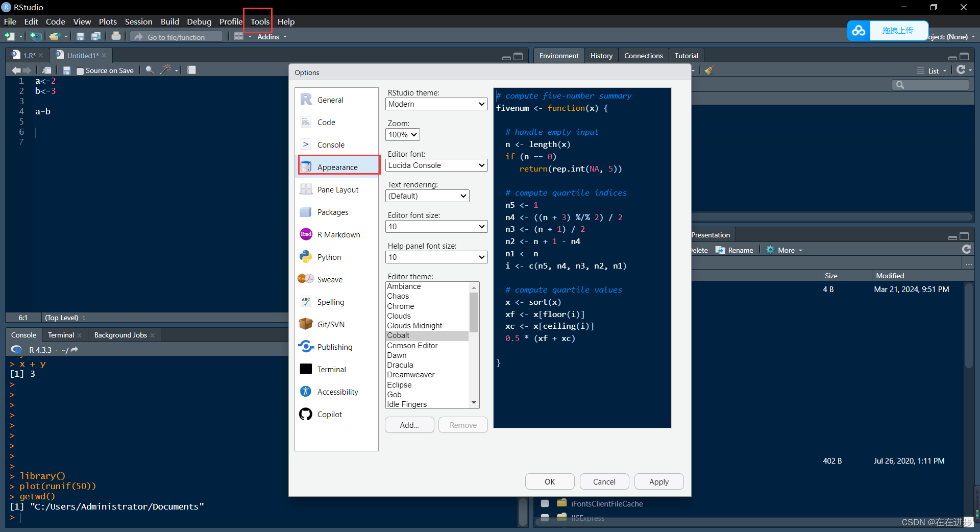980x532 pixels.
Task: Clear the Environment with the broom icon
Action: pos(709,70)
